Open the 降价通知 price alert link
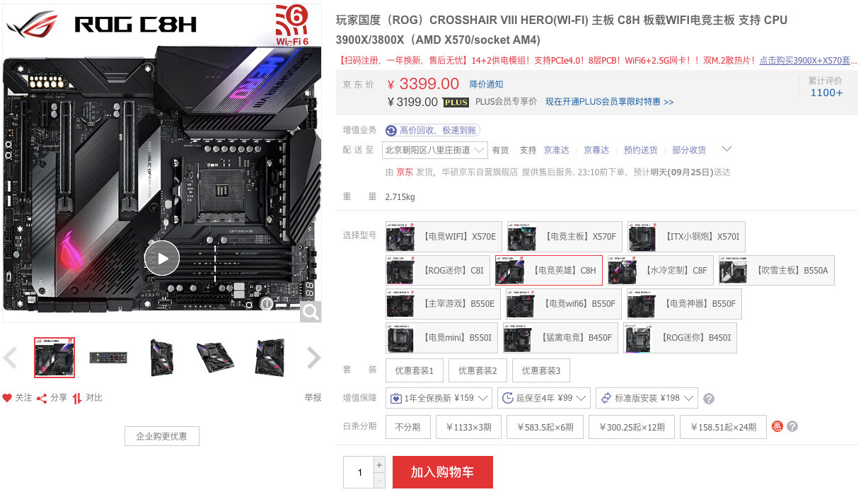Viewport: 868px width, 504px height. click(x=487, y=85)
